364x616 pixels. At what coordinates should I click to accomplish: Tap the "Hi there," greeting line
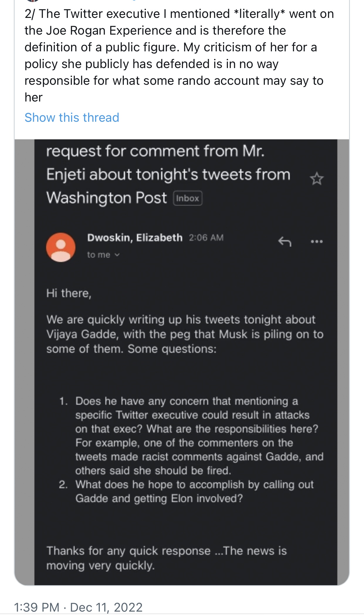pyautogui.click(x=69, y=293)
